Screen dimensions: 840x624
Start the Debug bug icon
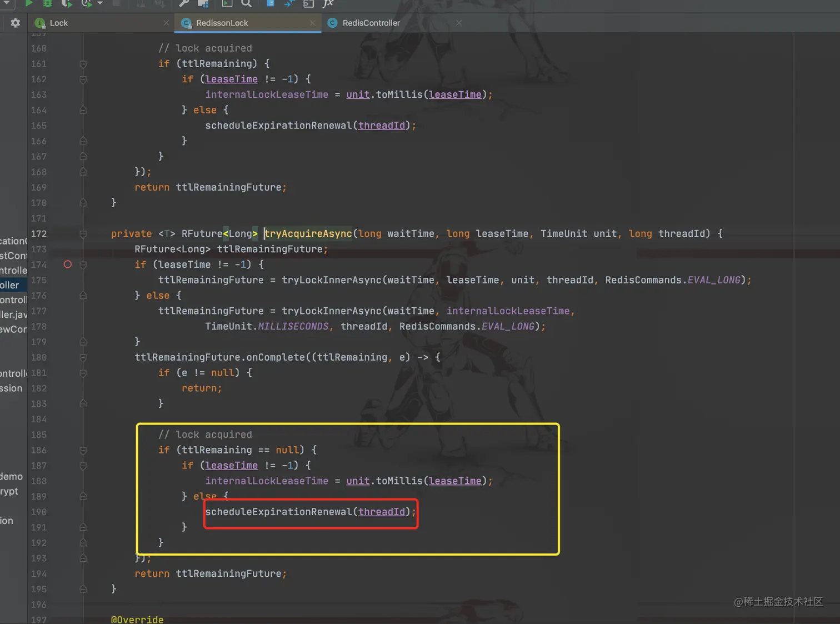point(48,3)
